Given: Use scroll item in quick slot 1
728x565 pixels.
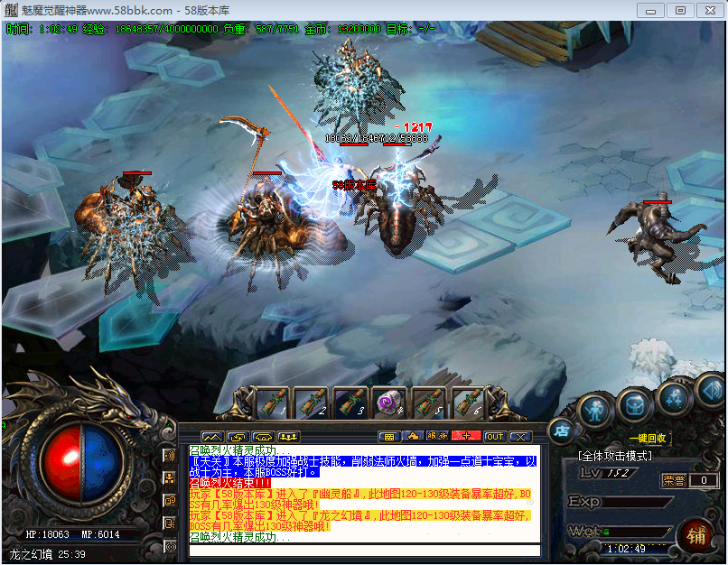Looking at the screenshot, I should [x=274, y=402].
